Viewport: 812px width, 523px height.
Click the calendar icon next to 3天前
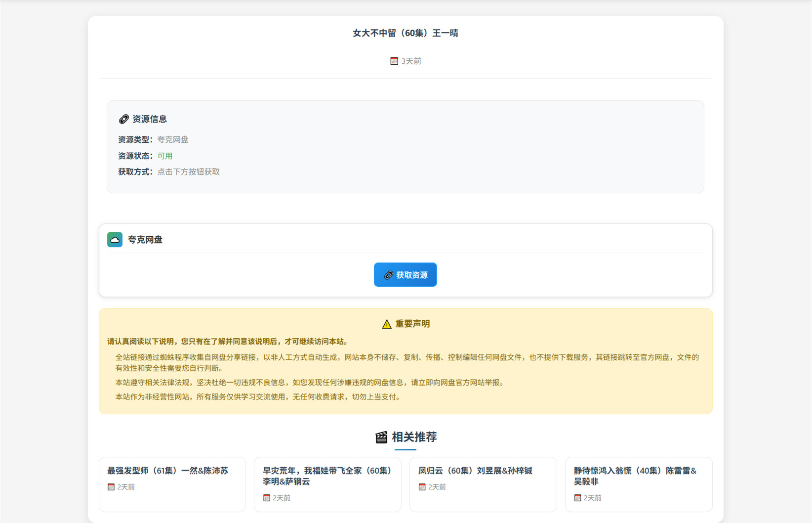pyautogui.click(x=394, y=61)
